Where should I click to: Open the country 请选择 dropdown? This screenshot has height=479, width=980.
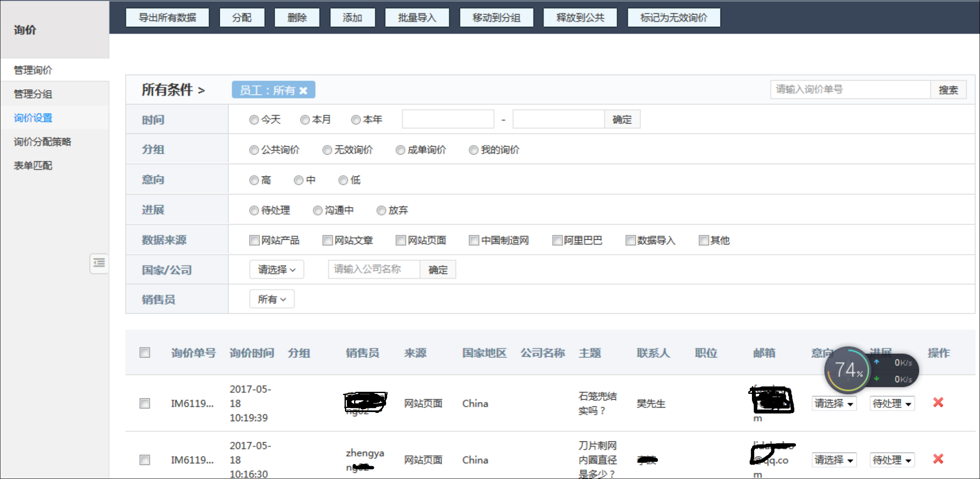276,270
